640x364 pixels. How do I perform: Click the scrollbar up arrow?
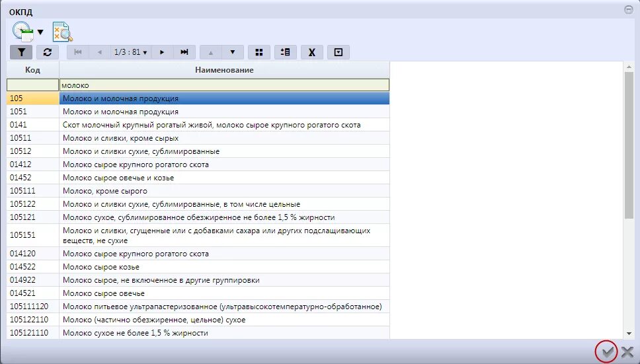coord(629,67)
